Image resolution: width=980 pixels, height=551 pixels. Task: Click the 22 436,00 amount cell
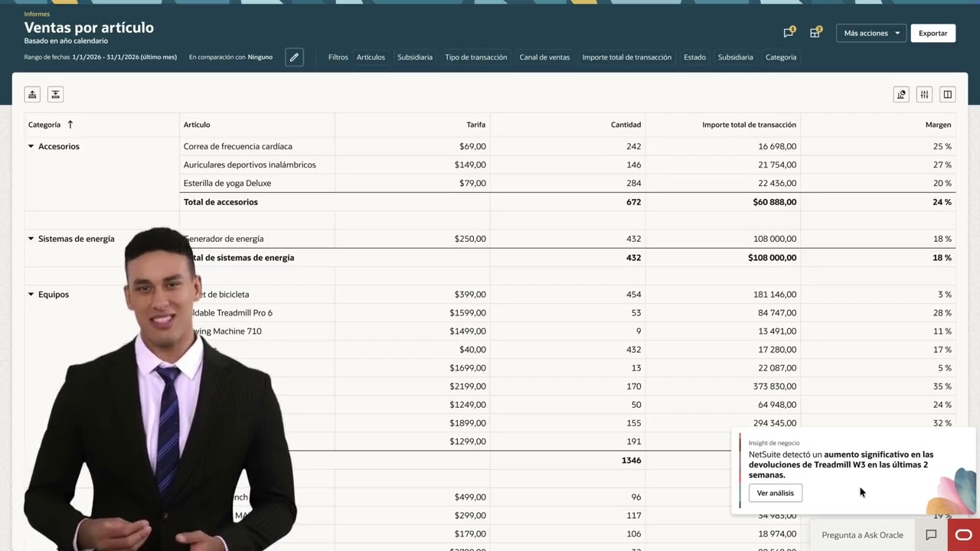click(x=777, y=183)
